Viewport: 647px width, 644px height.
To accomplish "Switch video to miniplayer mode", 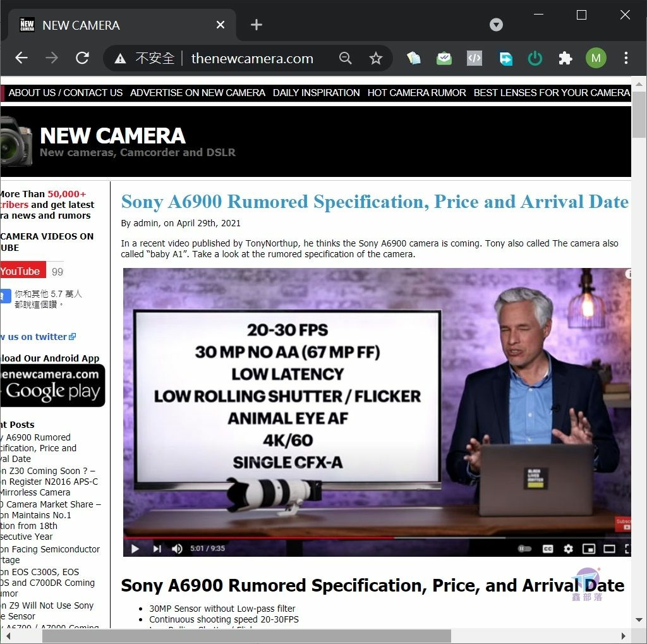I will [588, 549].
